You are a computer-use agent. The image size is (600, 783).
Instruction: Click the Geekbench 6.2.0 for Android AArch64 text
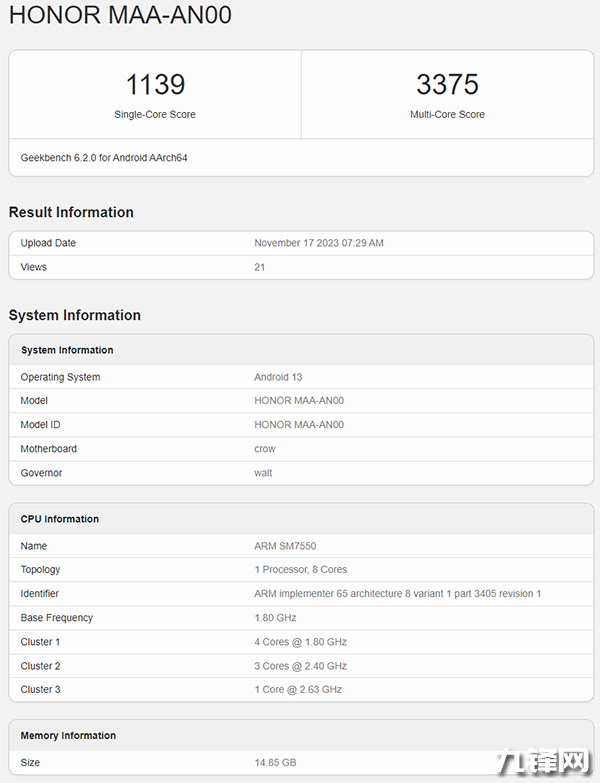point(104,158)
